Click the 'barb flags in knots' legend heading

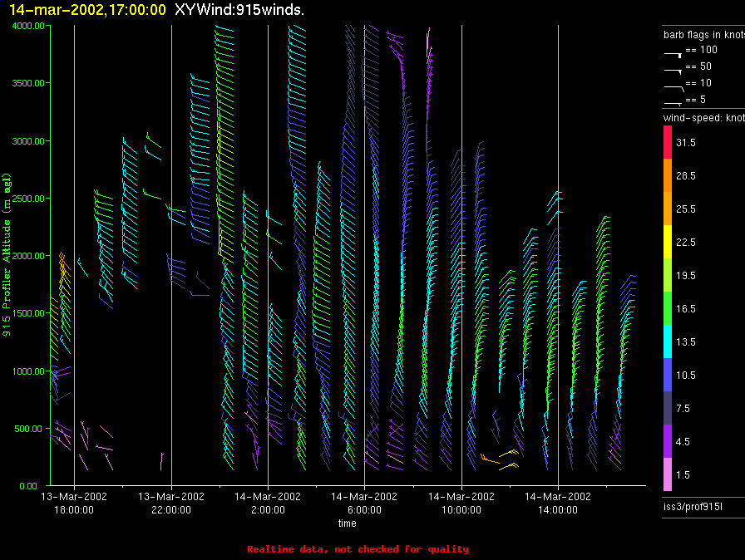coord(704,35)
